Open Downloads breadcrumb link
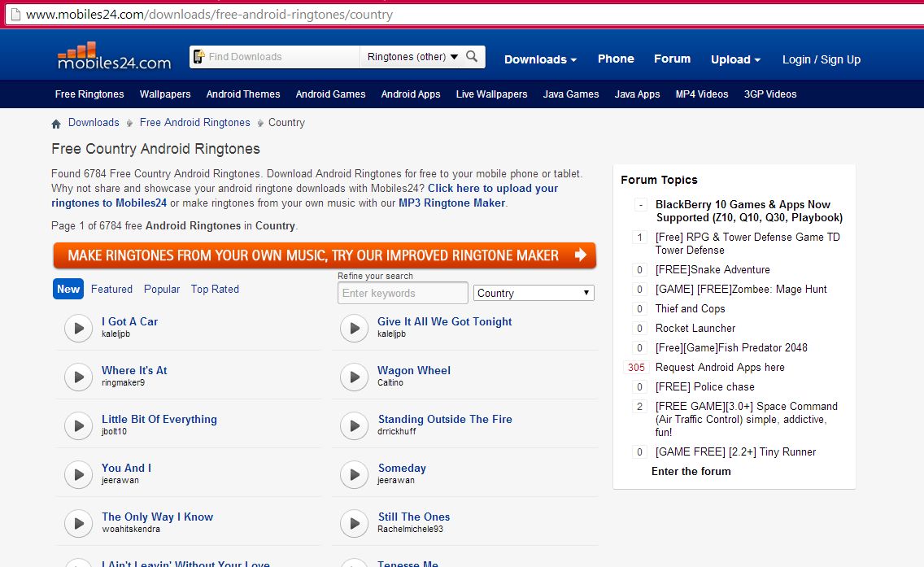Viewport: 924px width, 567px height. pos(94,123)
